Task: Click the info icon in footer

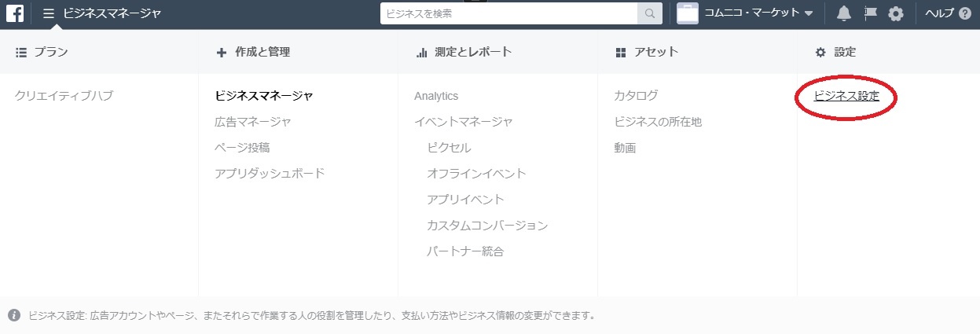Action: pos(14,316)
